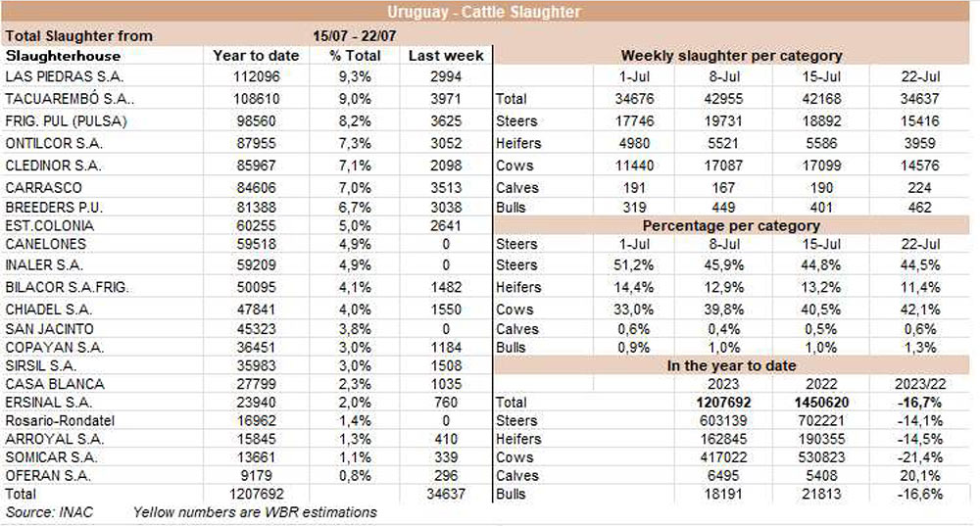This screenshot has height=526, width=980.
Task: Click the "Uruguay - Cattle Slaughter" title bar
Action: (483, 13)
